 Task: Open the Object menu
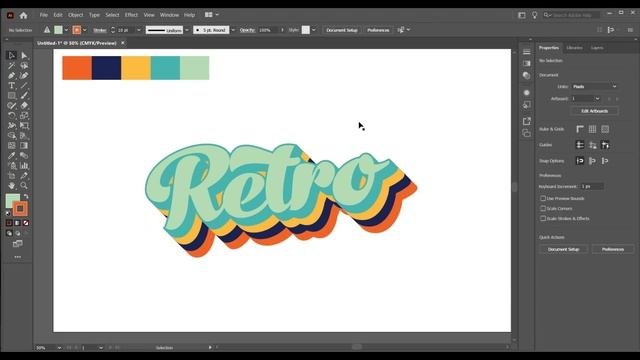pos(76,15)
